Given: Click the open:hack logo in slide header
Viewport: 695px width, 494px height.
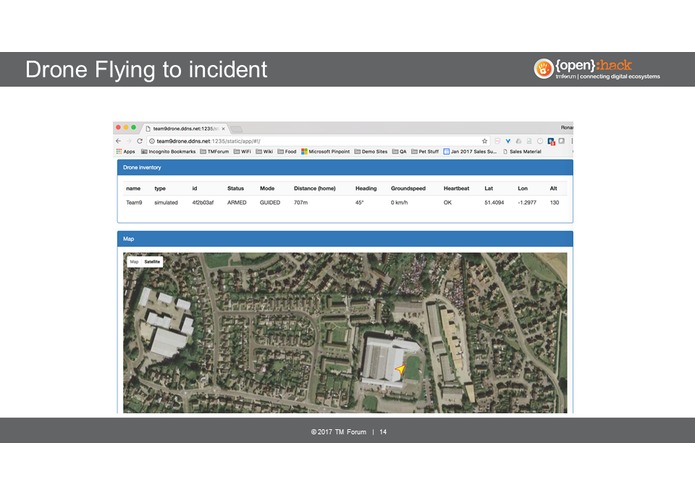Looking at the screenshot, I should tap(597, 69).
